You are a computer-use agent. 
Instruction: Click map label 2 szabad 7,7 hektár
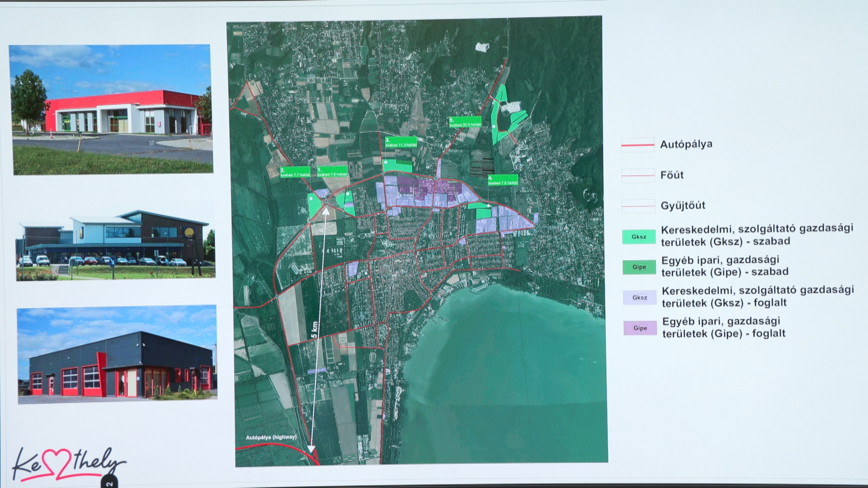[x=295, y=173]
